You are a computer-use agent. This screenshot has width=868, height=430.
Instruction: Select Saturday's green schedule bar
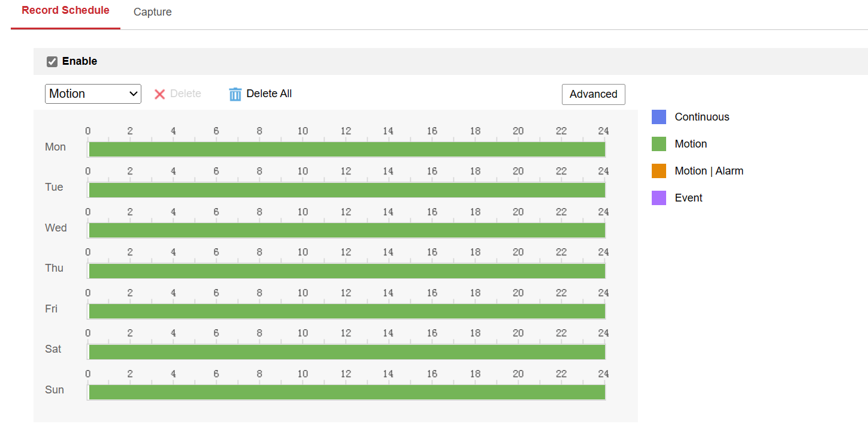(346, 352)
